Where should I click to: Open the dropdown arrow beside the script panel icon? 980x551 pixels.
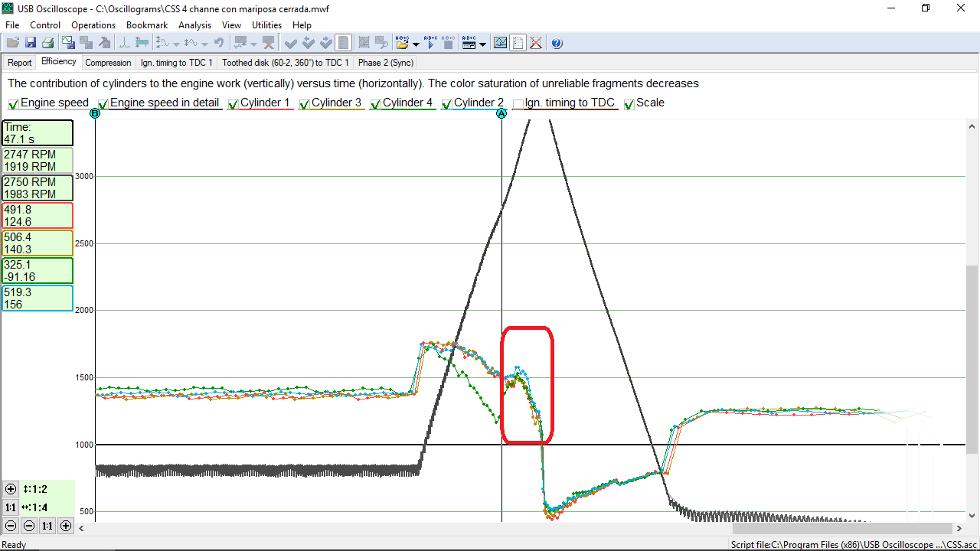coord(482,44)
